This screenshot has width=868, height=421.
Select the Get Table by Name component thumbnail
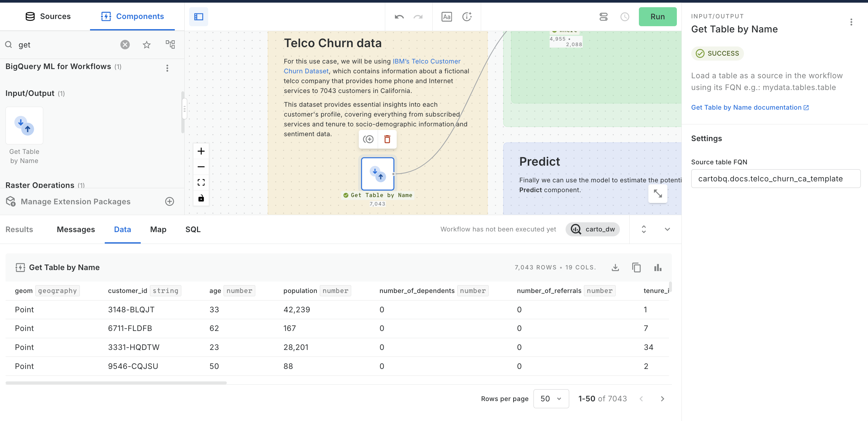[24, 125]
